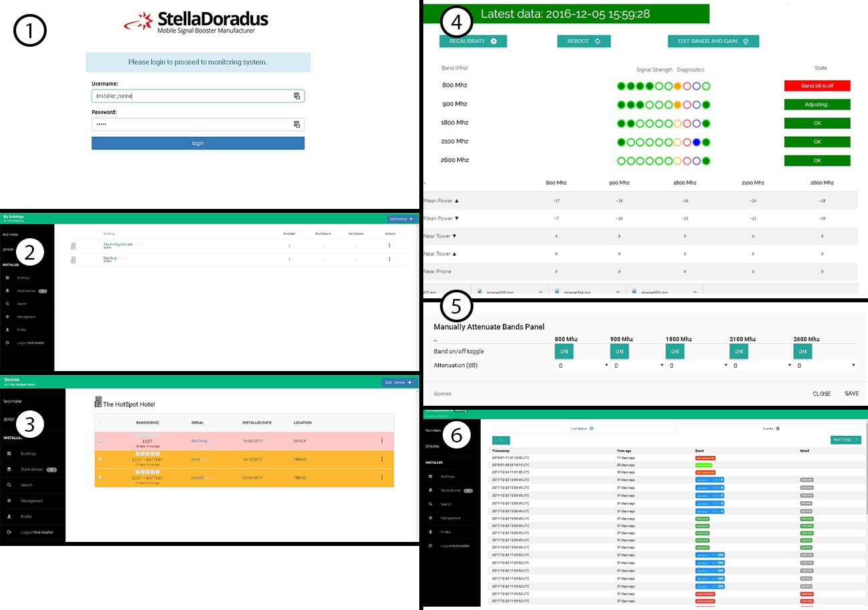Click page 1 button in Events list

pos(501,440)
